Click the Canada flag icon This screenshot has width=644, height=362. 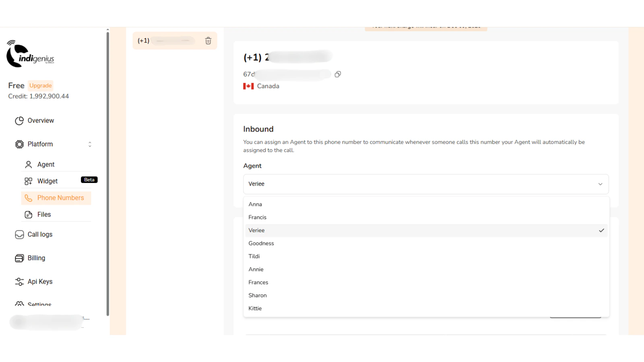click(248, 86)
